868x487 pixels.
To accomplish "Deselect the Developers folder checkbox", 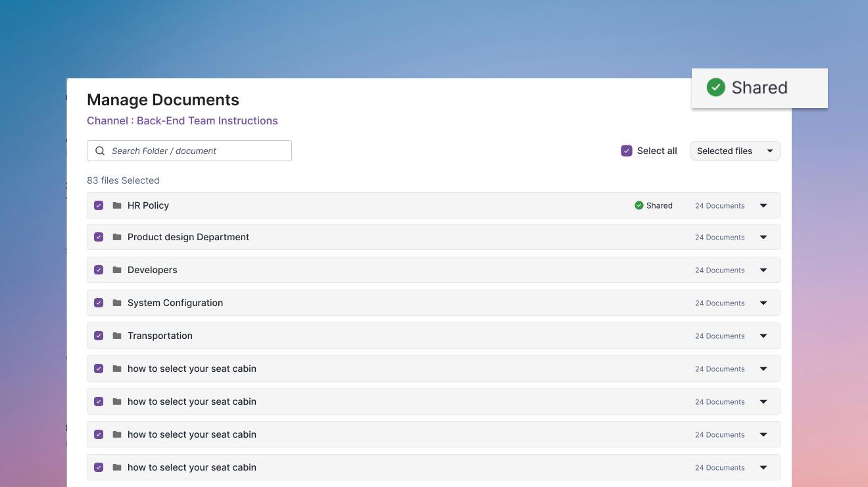I will [99, 270].
